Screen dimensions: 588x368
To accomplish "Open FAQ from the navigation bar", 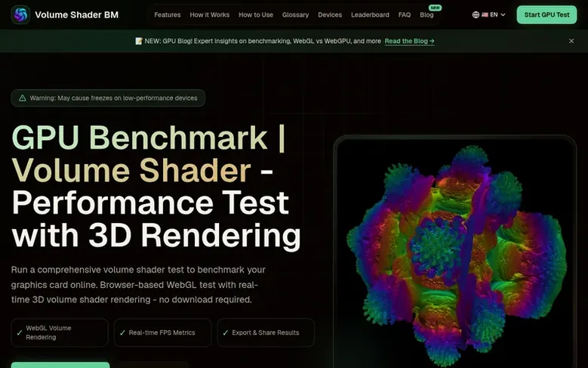I will (405, 14).
